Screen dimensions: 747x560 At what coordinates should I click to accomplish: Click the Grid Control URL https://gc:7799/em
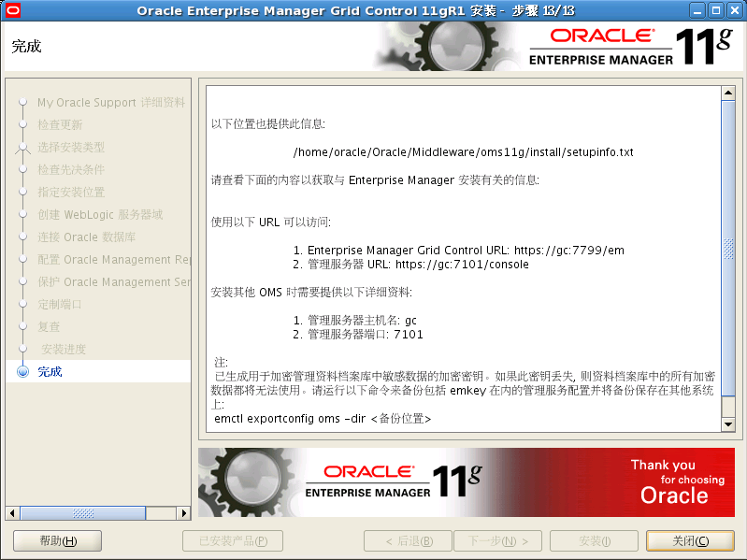pos(569,251)
